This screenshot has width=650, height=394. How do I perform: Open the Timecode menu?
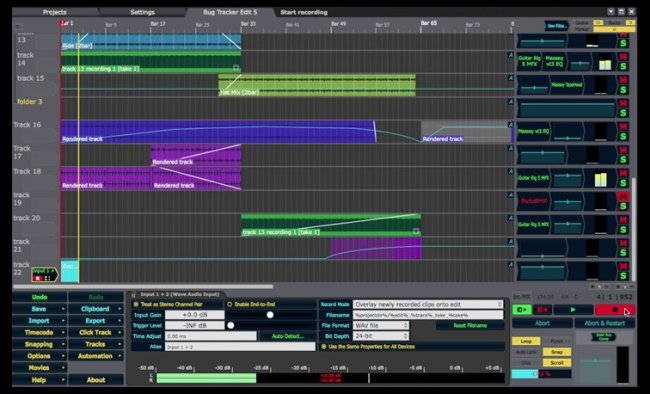point(39,333)
